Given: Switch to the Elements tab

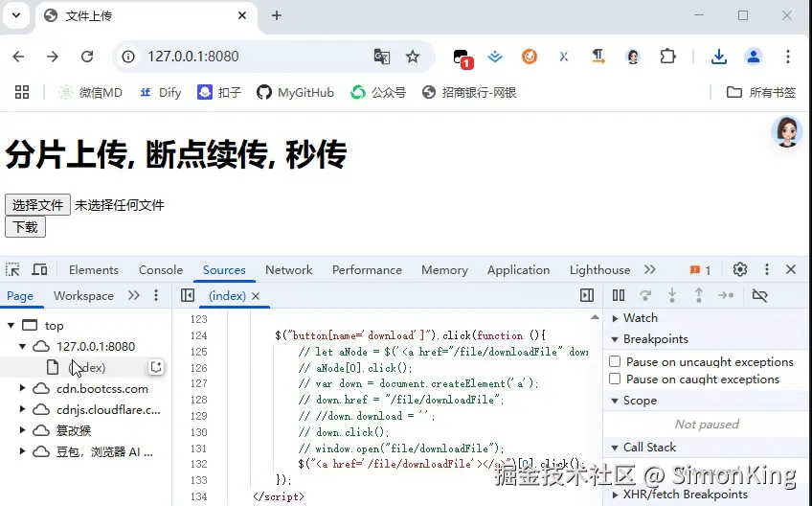Looking at the screenshot, I should (94, 270).
